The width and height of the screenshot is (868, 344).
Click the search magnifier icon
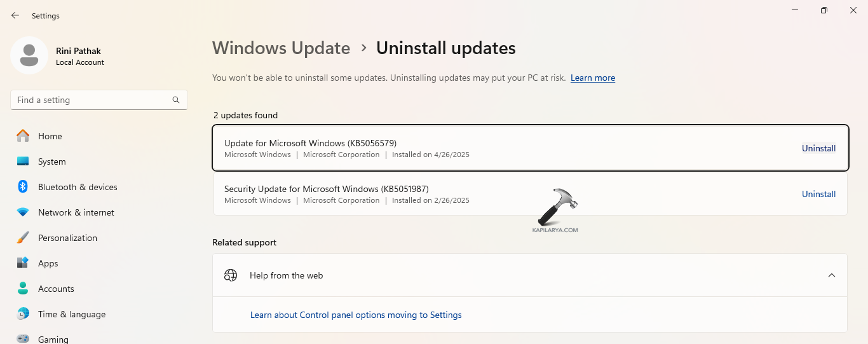click(176, 100)
